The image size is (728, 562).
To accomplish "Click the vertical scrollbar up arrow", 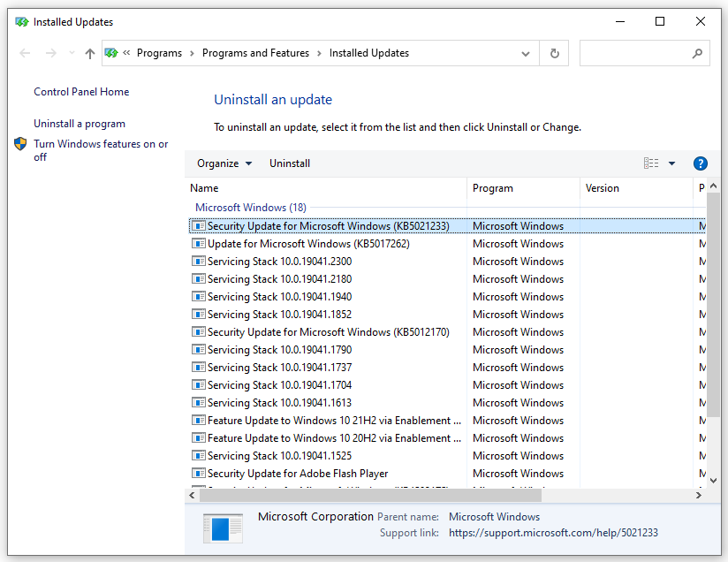I will coord(714,186).
